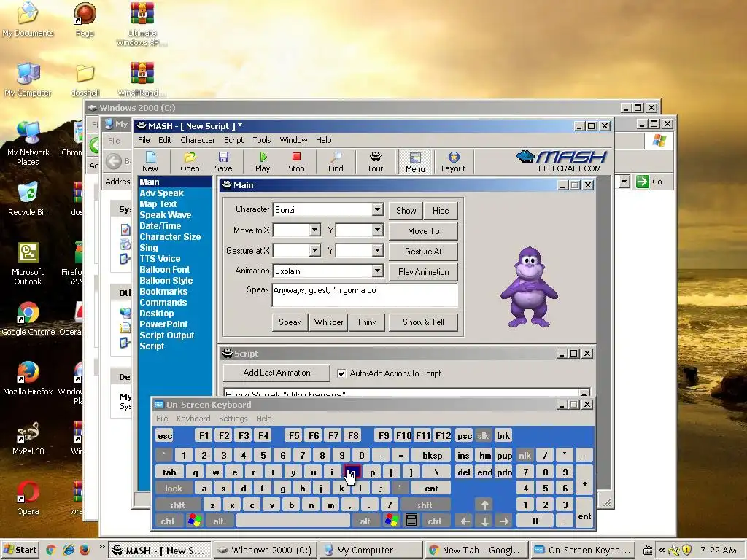The height and width of the screenshot is (560, 747).
Task: Open the On-Screen Keyboard Settings menu
Action: click(233, 419)
